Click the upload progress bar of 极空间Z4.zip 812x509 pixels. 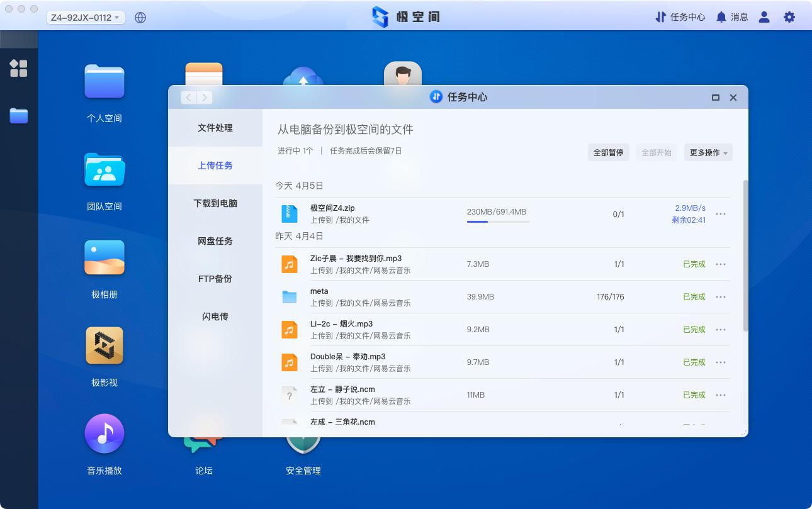tap(498, 222)
